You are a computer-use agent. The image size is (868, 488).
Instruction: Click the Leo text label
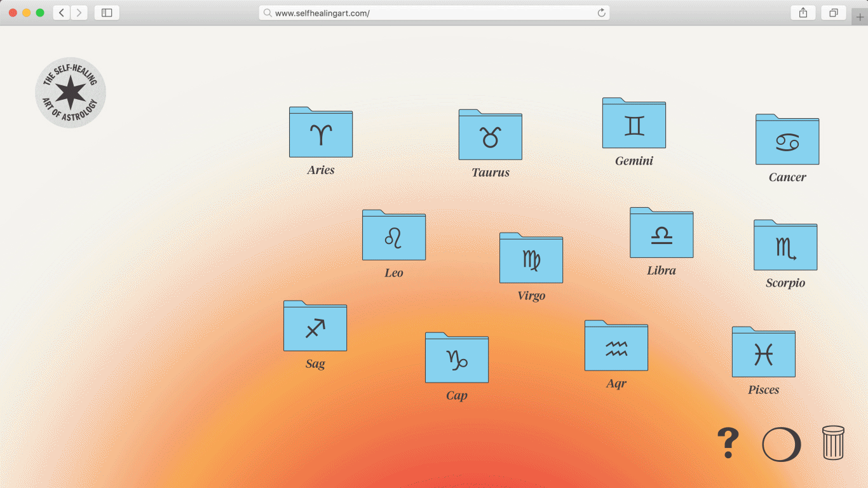point(394,273)
